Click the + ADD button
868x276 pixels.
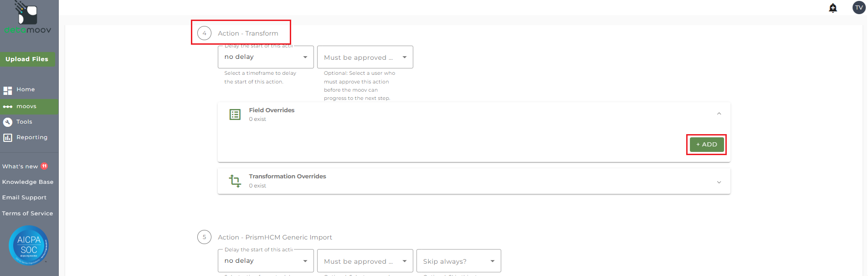pyautogui.click(x=706, y=145)
